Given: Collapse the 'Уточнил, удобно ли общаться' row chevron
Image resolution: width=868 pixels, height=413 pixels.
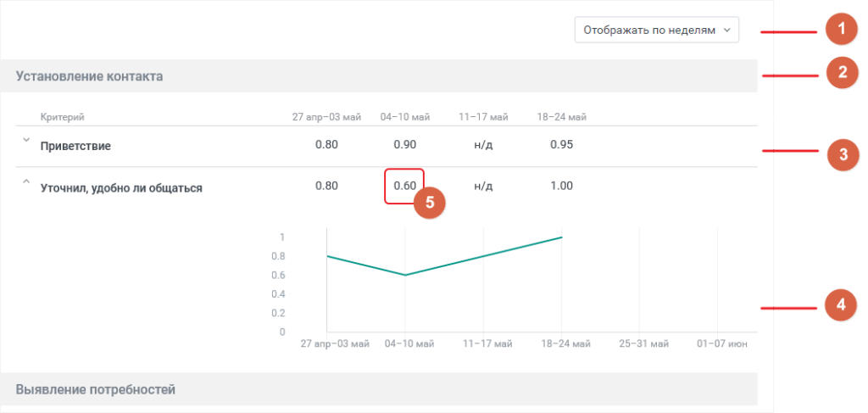Looking at the screenshot, I should (26, 181).
